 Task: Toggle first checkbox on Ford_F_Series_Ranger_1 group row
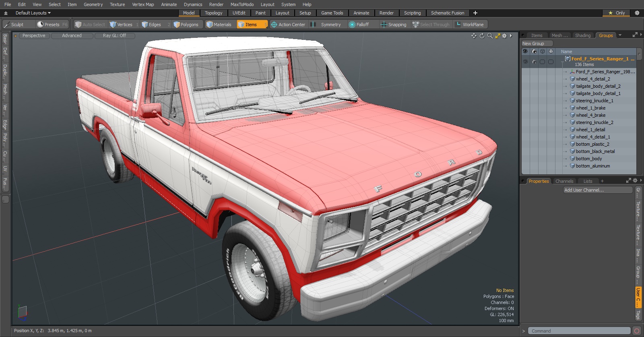point(543,62)
